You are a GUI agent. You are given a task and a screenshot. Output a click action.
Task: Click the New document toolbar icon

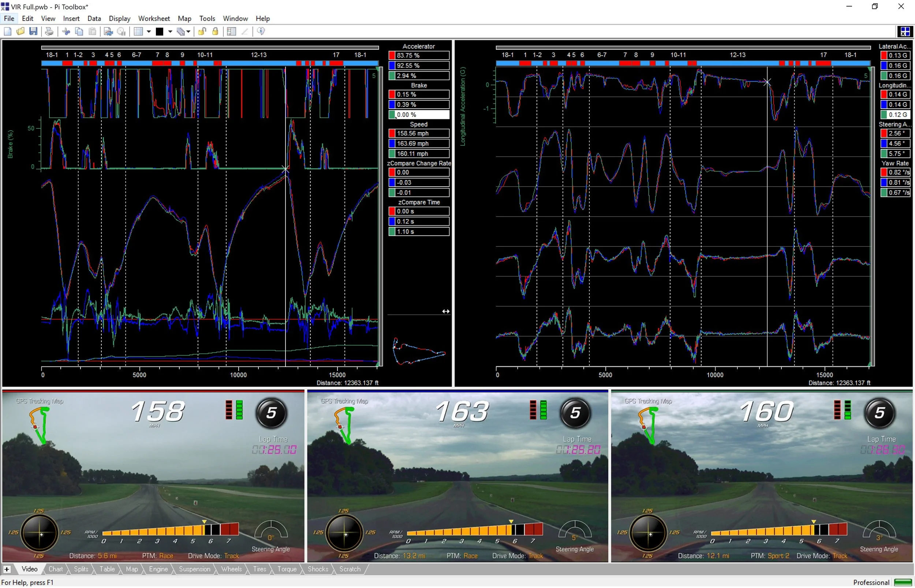[8, 32]
